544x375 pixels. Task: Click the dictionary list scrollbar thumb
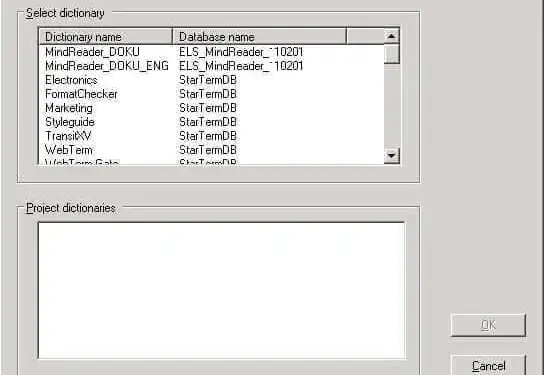pyautogui.click(x=392, y=54)
